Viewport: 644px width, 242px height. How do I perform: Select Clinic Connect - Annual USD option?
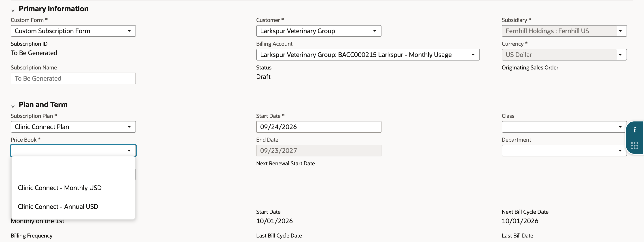coord(73,206)
